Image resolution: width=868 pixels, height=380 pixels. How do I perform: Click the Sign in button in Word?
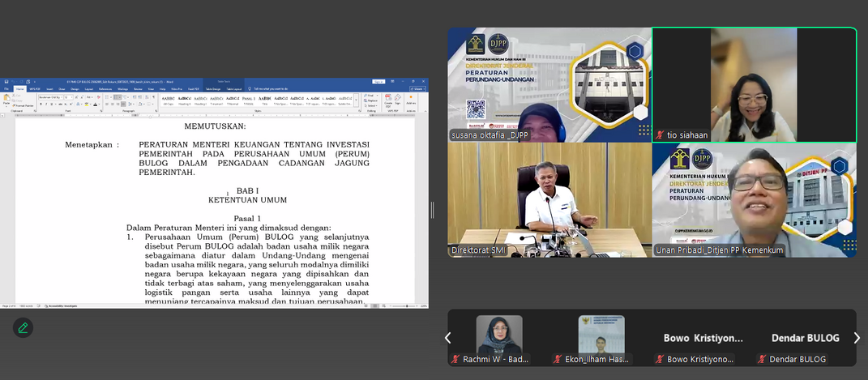point(378,81)
